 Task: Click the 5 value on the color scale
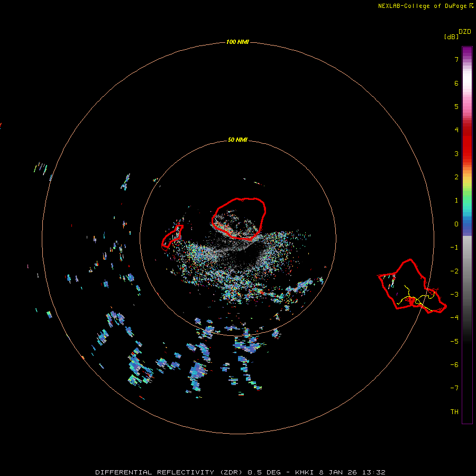tap(456, 106)
